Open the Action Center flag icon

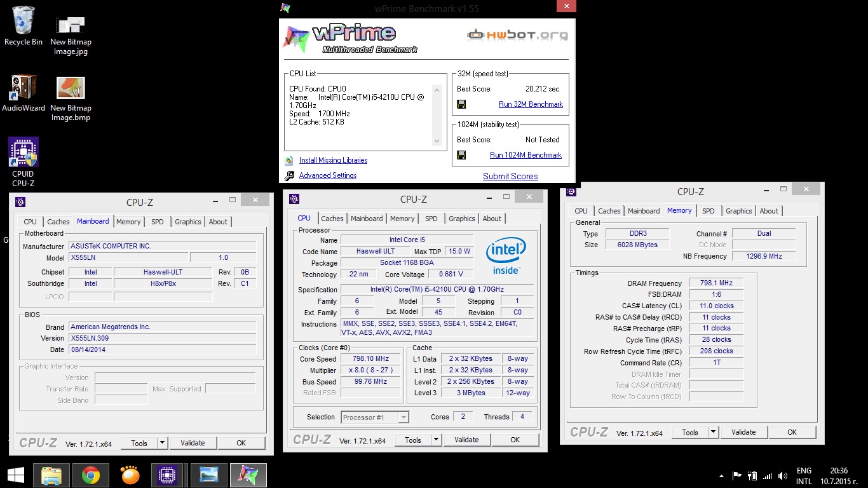pyautogui.click(x=737, y=475)
